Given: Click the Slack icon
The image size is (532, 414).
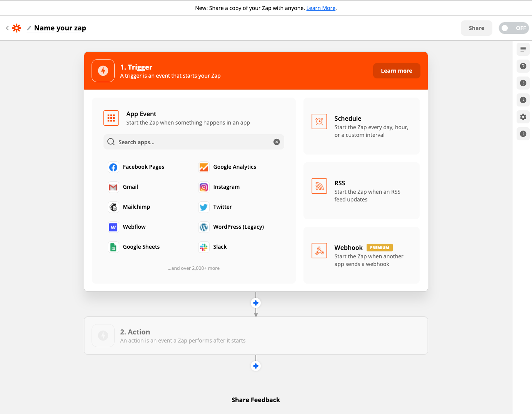Looking at the screenshot, I should pos(204,247).
